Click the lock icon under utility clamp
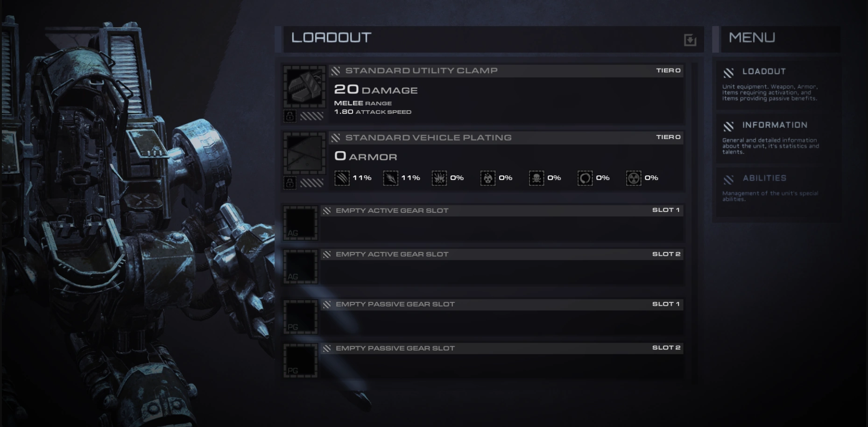 coord(290,116)
